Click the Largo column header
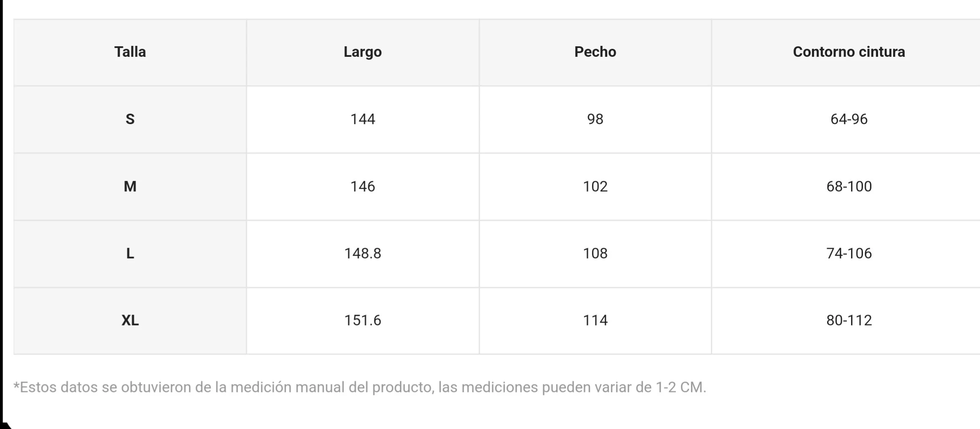 click(x=363, y=52)
